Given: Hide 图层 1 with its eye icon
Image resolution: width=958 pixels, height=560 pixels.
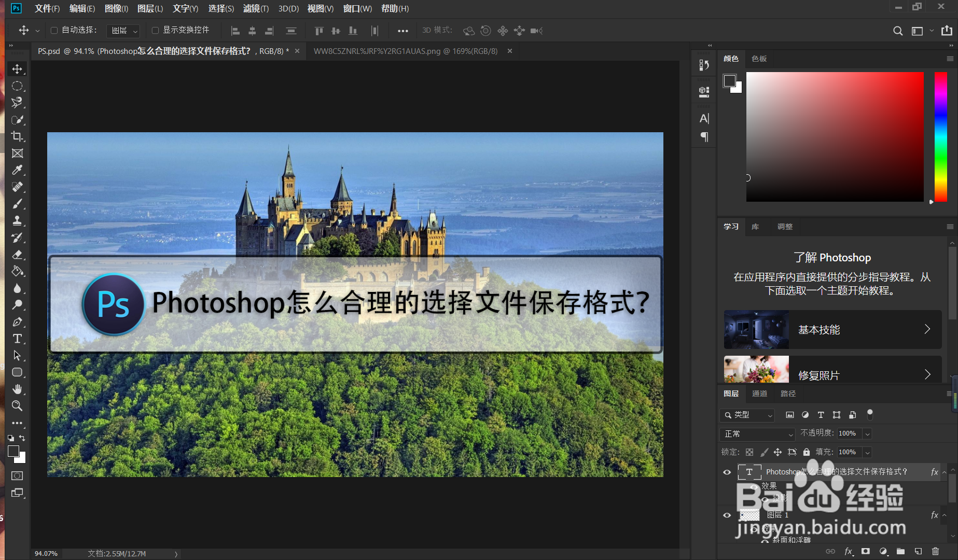Looking at the screenshot, I should click(727, 515).
